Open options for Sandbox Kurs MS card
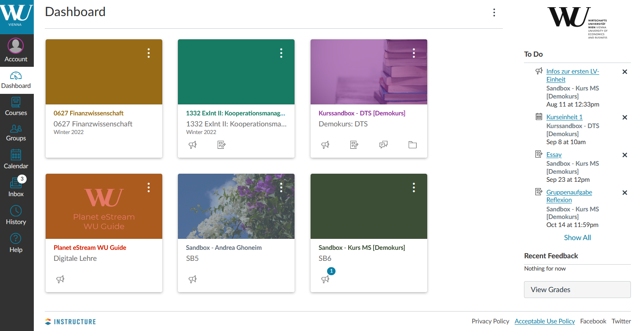The width and height of the screenshot is (644, 331). click(x=414, y=187)
